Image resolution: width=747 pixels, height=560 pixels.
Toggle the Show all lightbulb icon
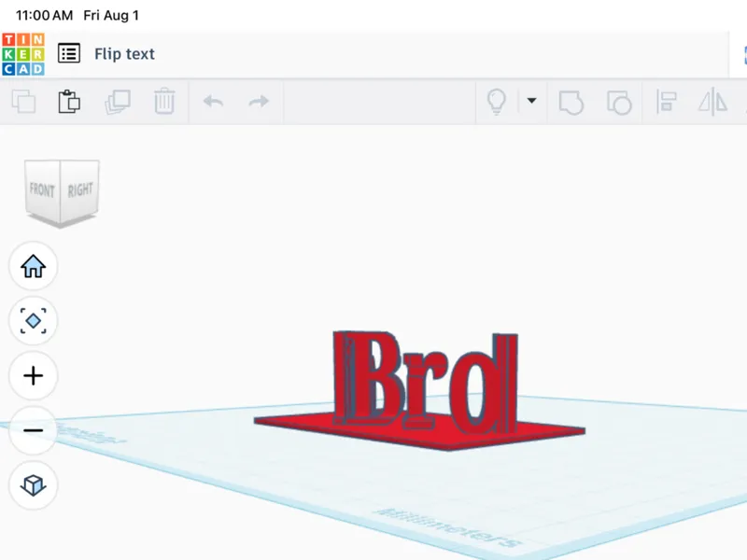coord(497,102)
